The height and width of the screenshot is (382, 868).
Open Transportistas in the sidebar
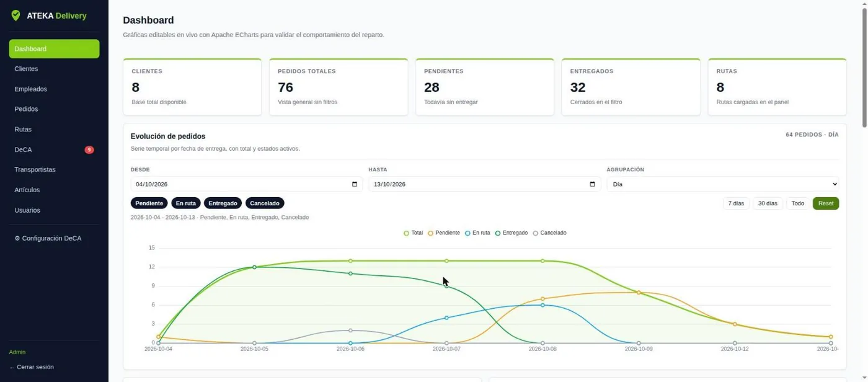[54, 170]
